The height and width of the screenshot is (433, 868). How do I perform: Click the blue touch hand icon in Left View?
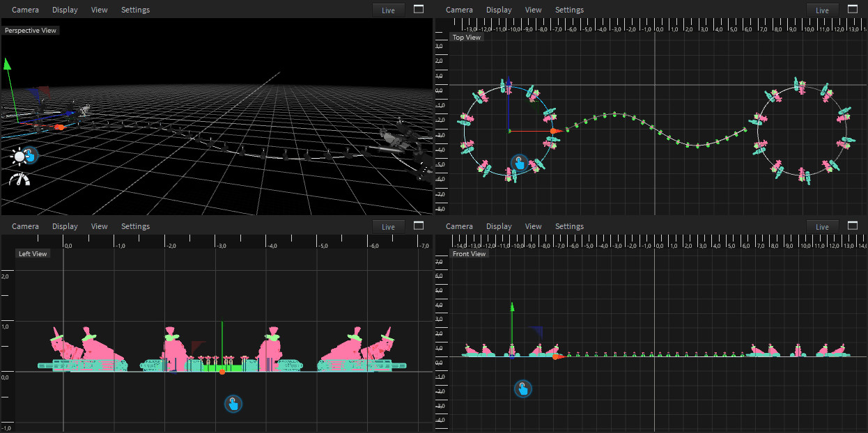233,404
